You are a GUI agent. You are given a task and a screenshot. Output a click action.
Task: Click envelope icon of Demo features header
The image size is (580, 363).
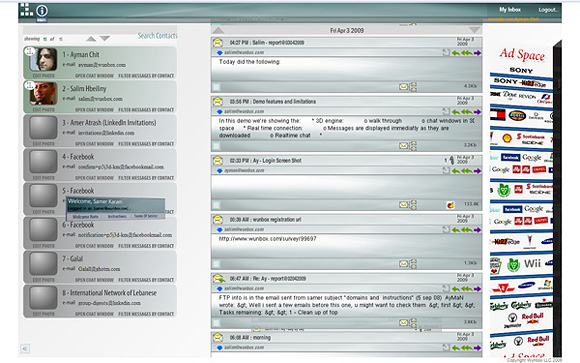click(218, 101)
